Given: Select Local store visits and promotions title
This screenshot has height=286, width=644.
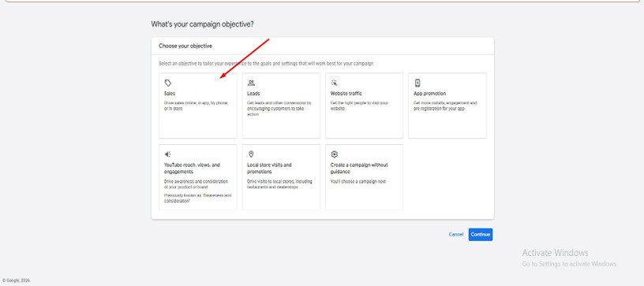Looking at the screenshot, I should pos(269,169).
